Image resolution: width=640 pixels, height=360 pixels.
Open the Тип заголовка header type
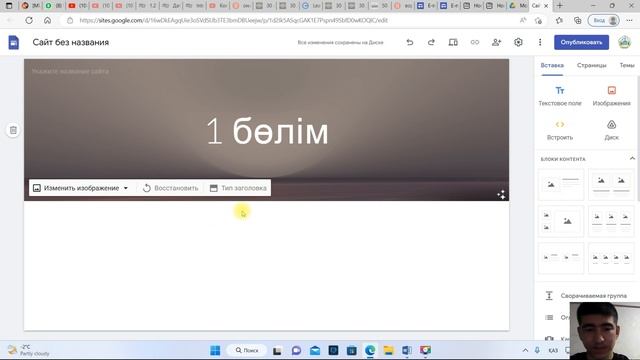pyautogui.click(x=238, y=188)
